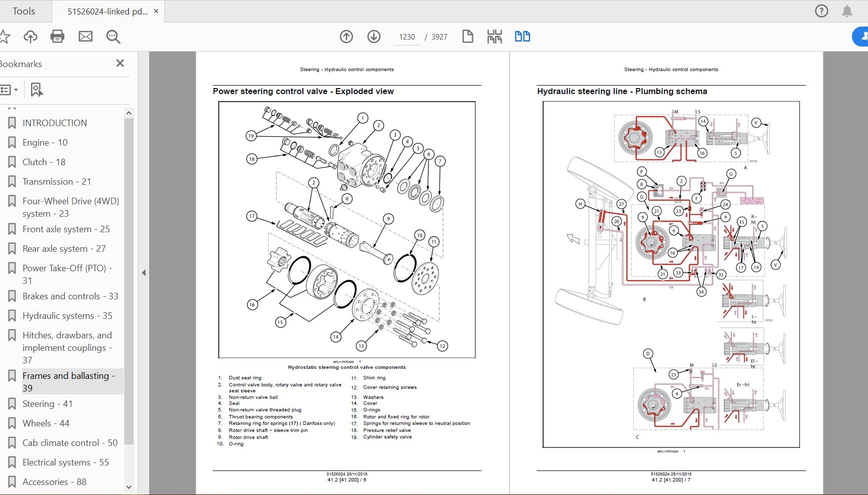Image resolution: width=868 pixels, height=495 pixels.
Task: Open the find text magnifier tool
Action: (113, 37)
